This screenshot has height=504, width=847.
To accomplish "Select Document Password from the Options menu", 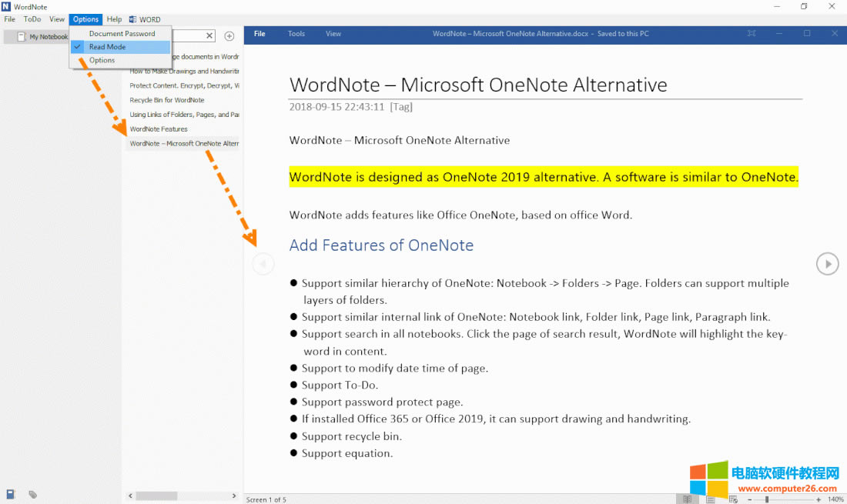I will pyautogui.click(x=122, y=34).
